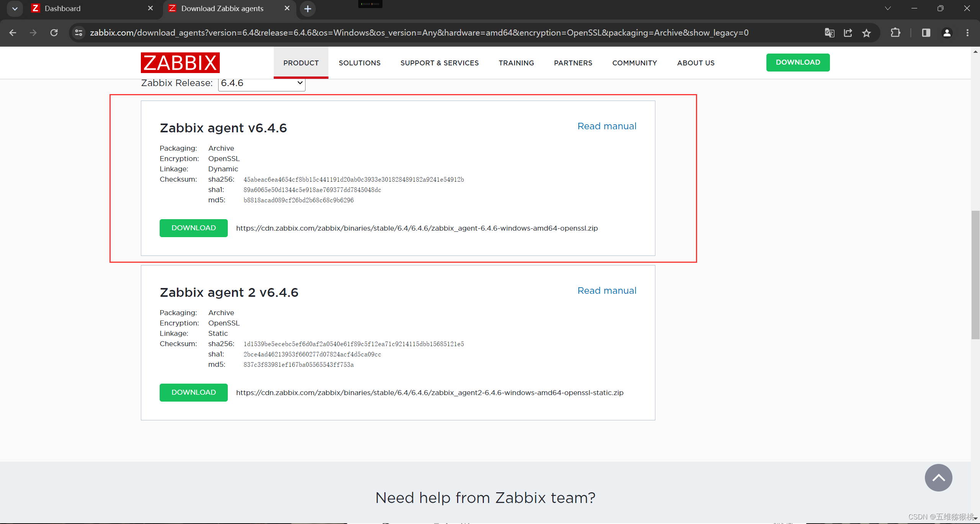Screen dimensions: 980x524
Task: Restore down the browser window
Action: [940, 8]
